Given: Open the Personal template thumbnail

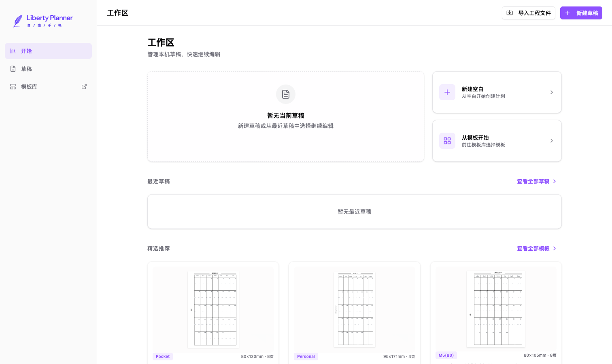Looking at the screenshot, I should pyautogui.click(x=355, y=309).
